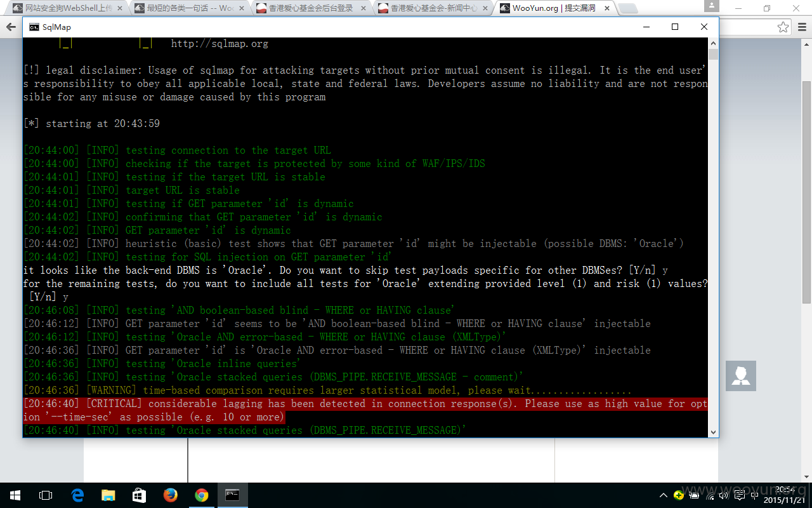
Task: Open the Windows Start menu
Action: pyautogui.click(x=15, y=495)
